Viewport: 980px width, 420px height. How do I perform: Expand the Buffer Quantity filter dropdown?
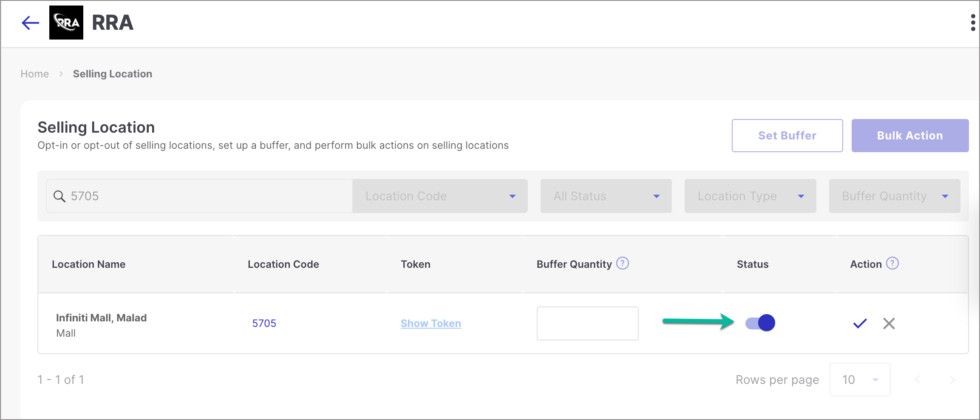895,196
